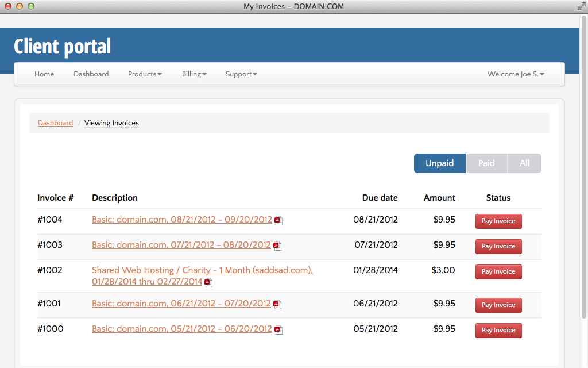
Task: Pay Invoice for #1004
Action: click(498, 221)
